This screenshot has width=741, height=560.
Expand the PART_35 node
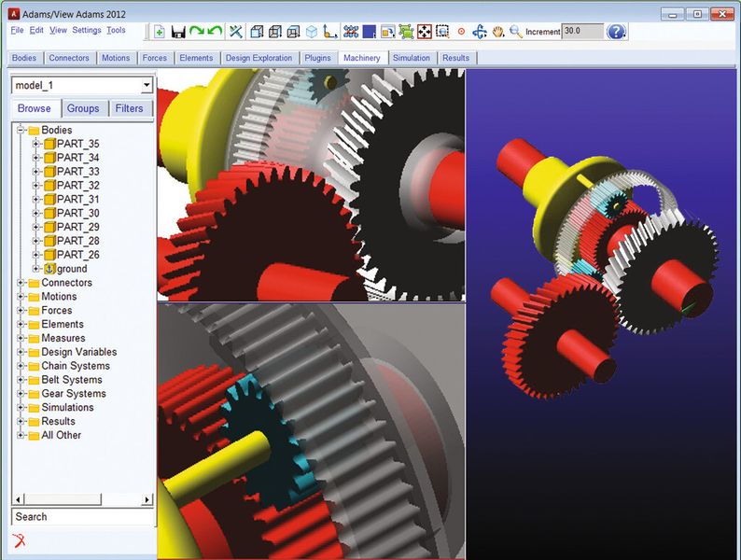pyautogui.click(x=35, y=144)
